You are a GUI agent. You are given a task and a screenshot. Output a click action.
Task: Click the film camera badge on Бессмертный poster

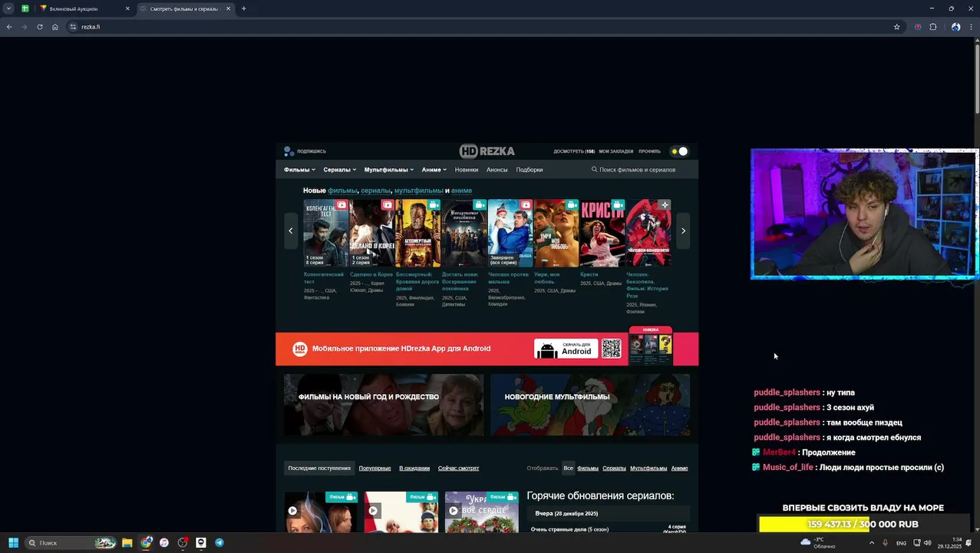pyautogui.click(x=434, y=205)
